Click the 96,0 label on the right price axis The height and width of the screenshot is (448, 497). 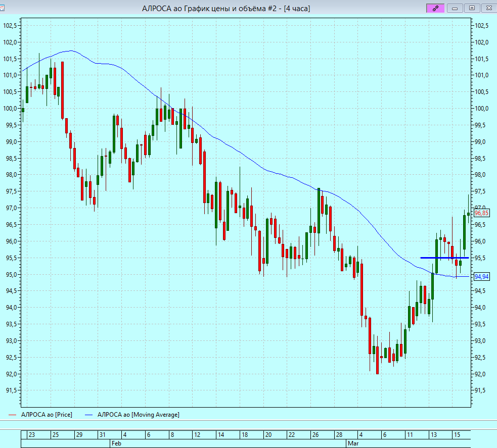480,241
